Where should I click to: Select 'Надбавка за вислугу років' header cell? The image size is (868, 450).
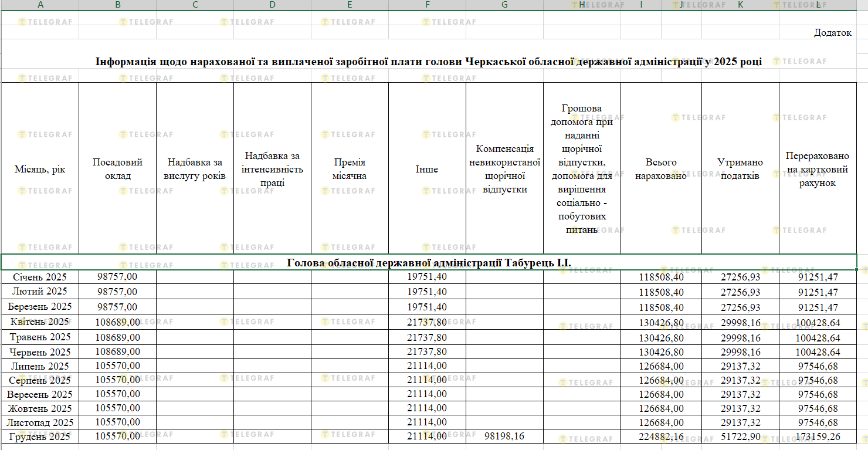tap(195, 169)
